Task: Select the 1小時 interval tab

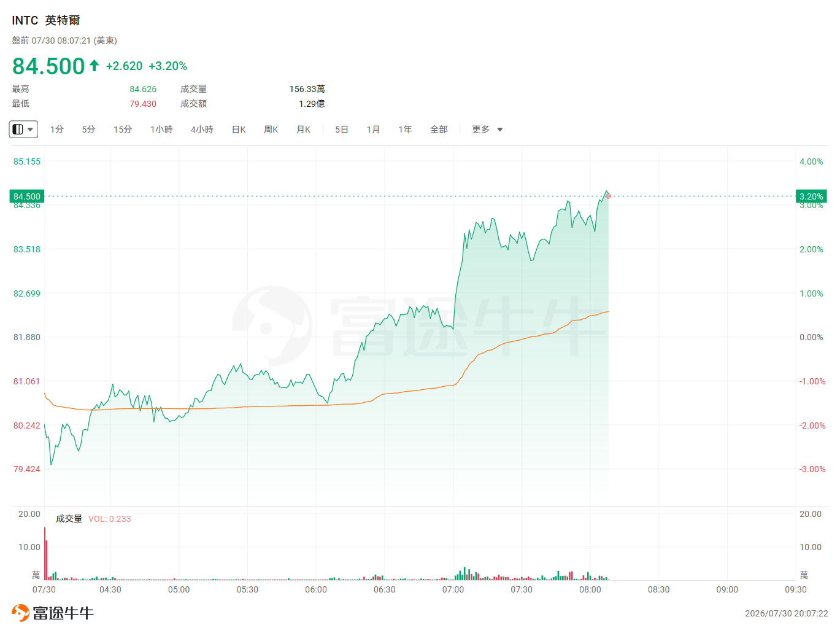Action: click(162, 130)
